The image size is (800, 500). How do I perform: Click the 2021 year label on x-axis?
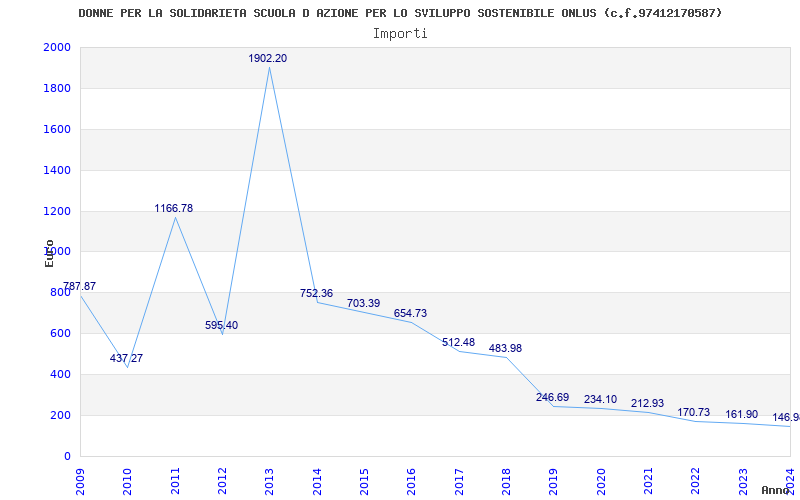[648, 481]
